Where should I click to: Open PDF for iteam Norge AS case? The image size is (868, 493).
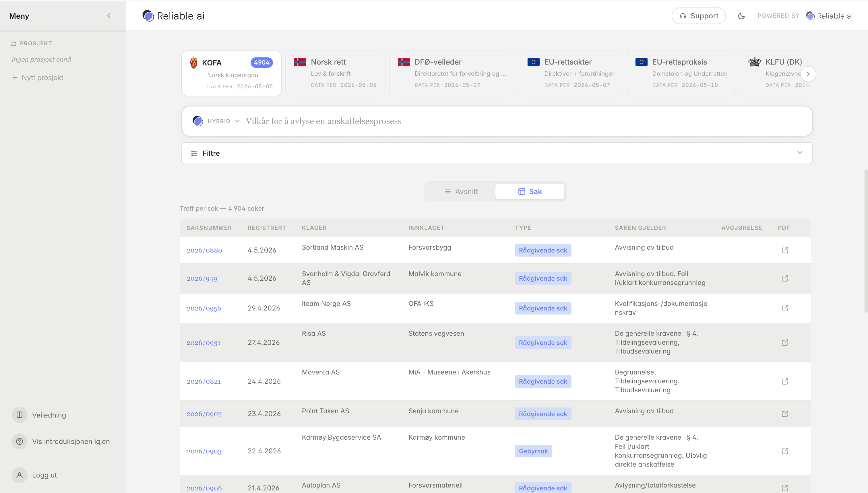[785, 308]
